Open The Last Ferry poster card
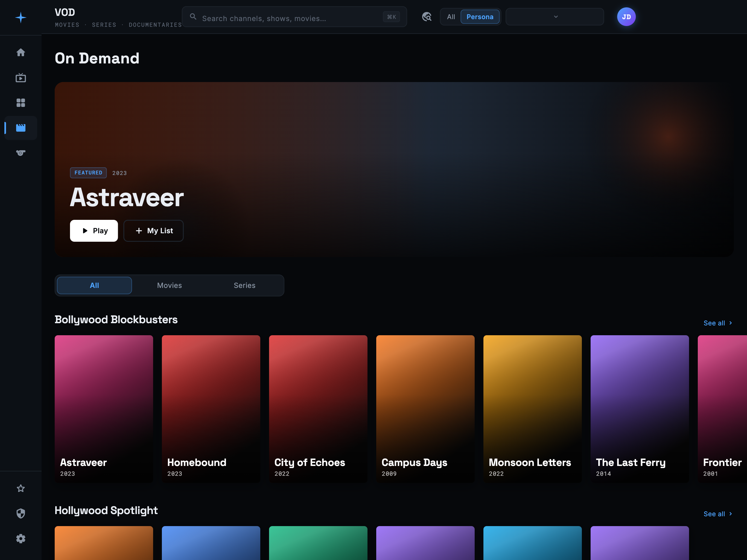The width and height of the screenshot is (747, 560). [x=640, y=409]
